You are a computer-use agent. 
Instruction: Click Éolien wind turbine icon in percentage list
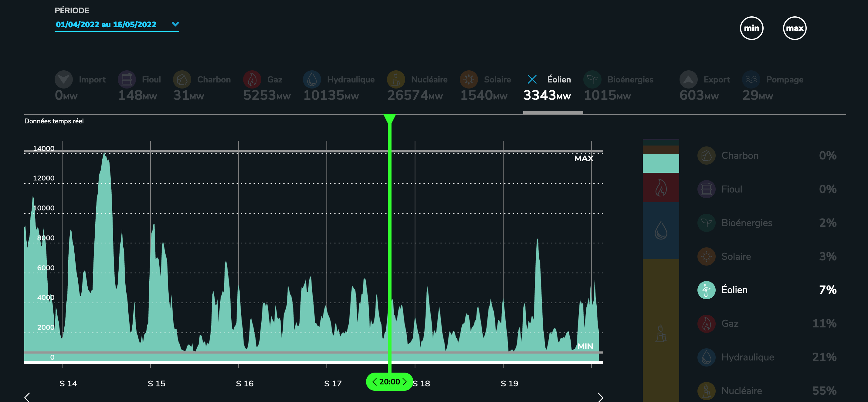coord(706,290)
